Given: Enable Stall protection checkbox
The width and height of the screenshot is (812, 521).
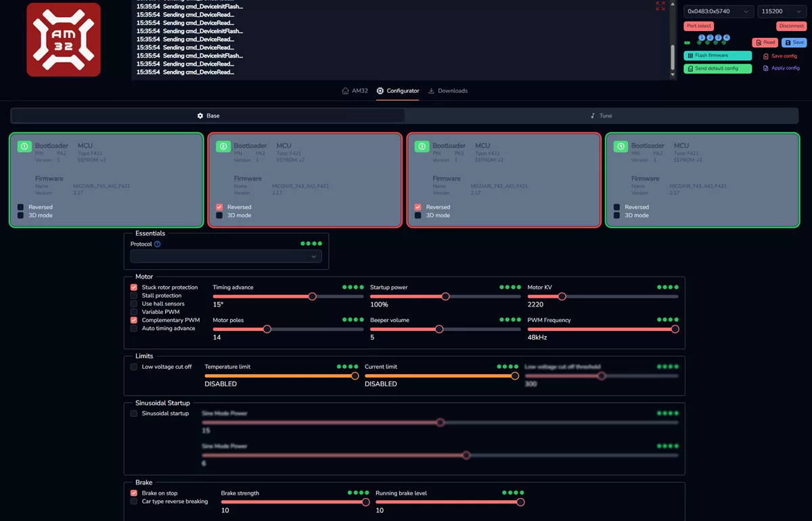Looking at the screenshot, I should (134, 296).
